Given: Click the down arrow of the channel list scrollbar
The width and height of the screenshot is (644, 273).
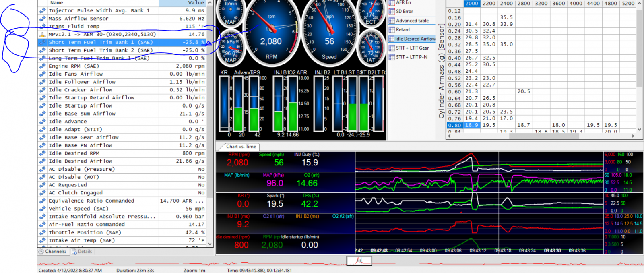Looking at the screenshot, I should (x=210, y=244).
